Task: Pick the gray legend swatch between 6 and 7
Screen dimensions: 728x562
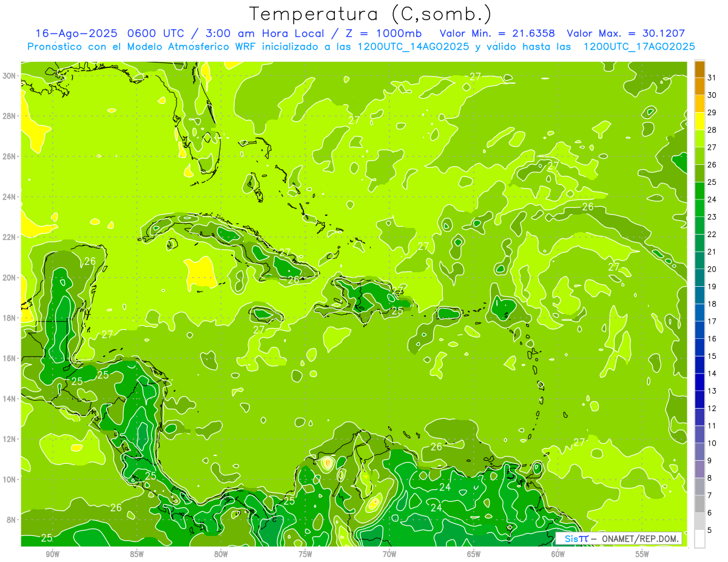Action: [699, 504]
